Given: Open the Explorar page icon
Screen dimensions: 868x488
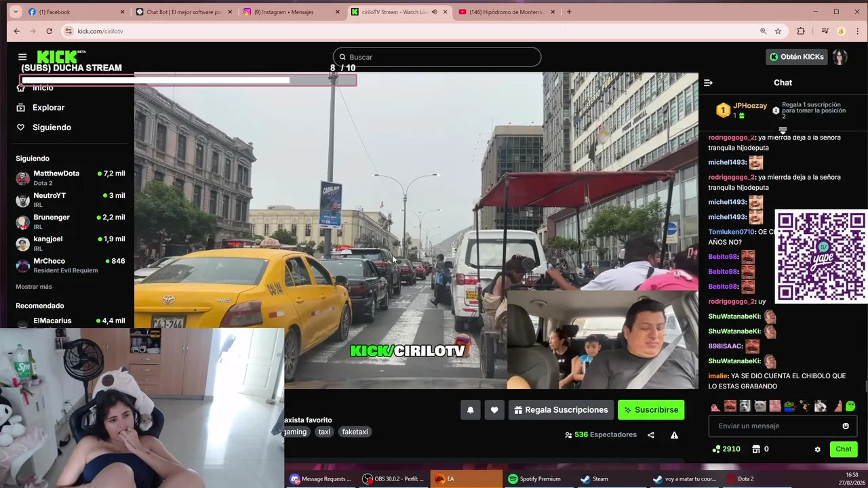Looking at the screenshot, I should click(x=20, y=108).
